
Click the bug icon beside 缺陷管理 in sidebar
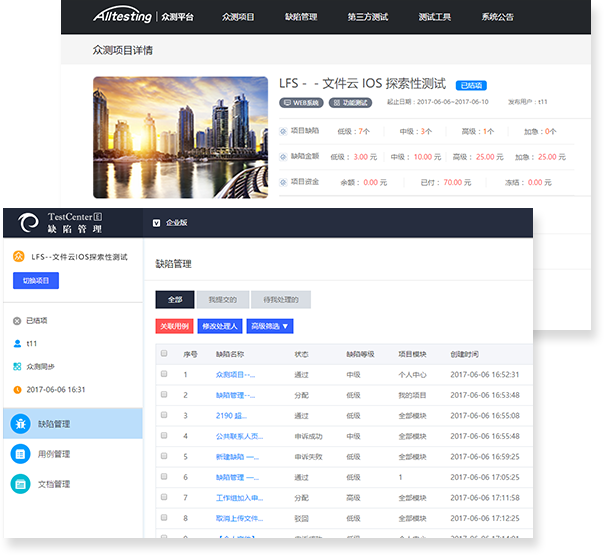(x=20, y=424)
